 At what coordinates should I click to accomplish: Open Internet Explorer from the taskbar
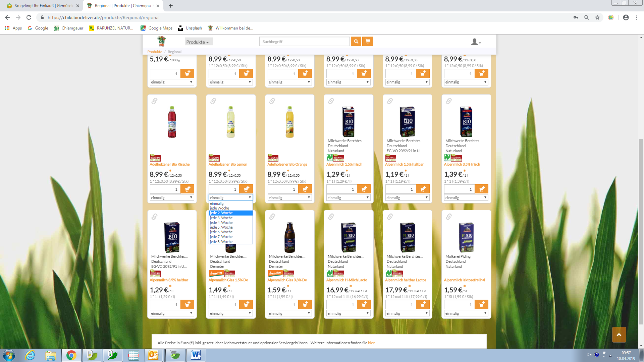(x=30, y=355)
